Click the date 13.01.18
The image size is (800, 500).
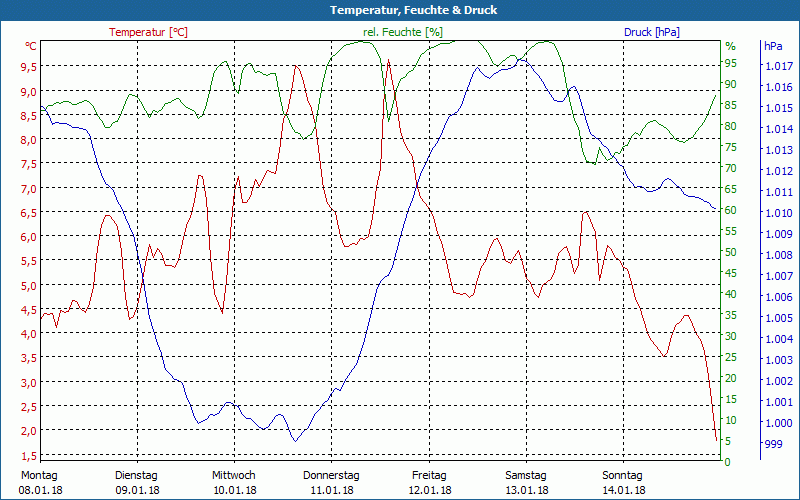pos(527,490)
